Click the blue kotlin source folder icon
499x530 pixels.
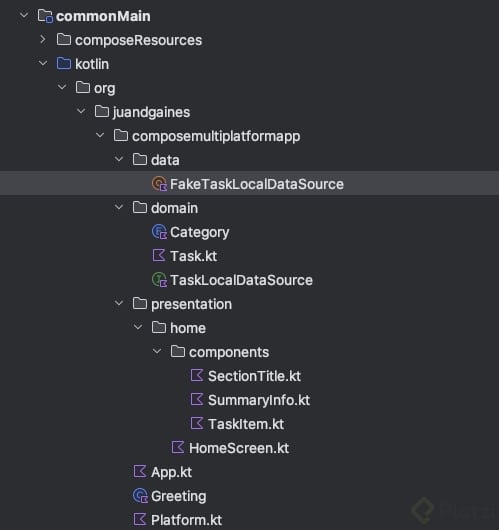[64, 64]
